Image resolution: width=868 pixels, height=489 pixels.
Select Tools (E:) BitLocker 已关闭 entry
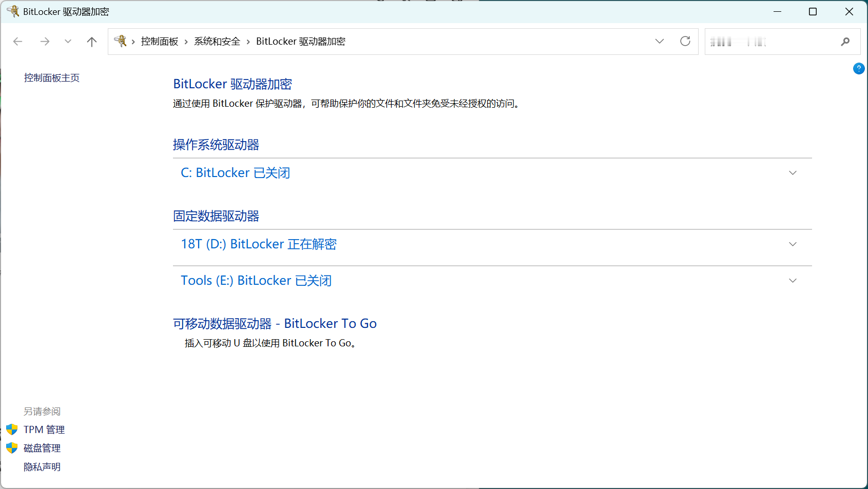(x=256, y=281)
